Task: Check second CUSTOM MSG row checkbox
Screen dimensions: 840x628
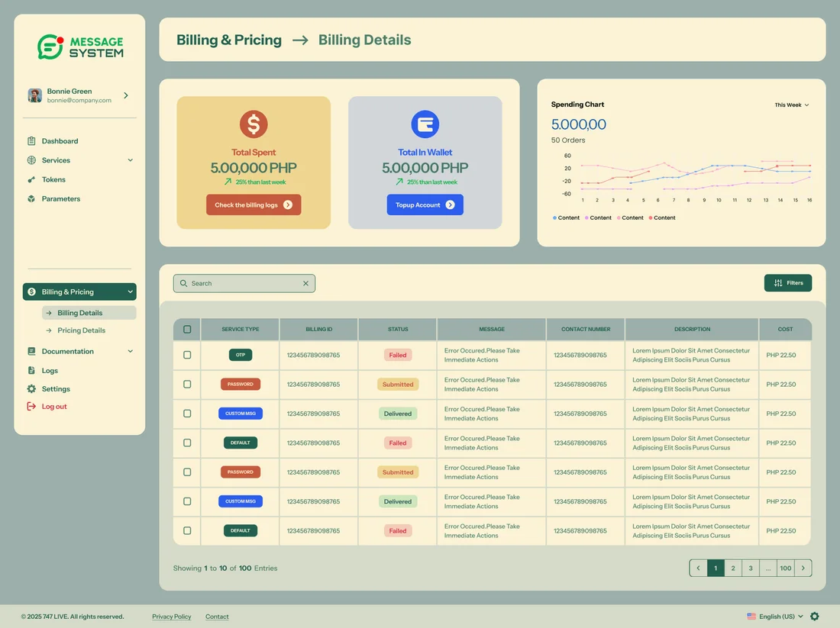Action: [x=187, y=501]
